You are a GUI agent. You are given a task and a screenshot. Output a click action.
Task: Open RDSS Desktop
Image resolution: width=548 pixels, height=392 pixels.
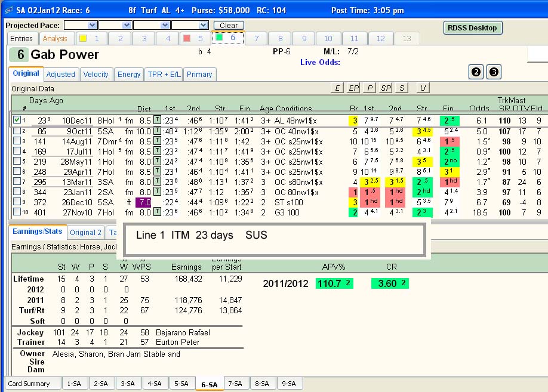[473, 27]
